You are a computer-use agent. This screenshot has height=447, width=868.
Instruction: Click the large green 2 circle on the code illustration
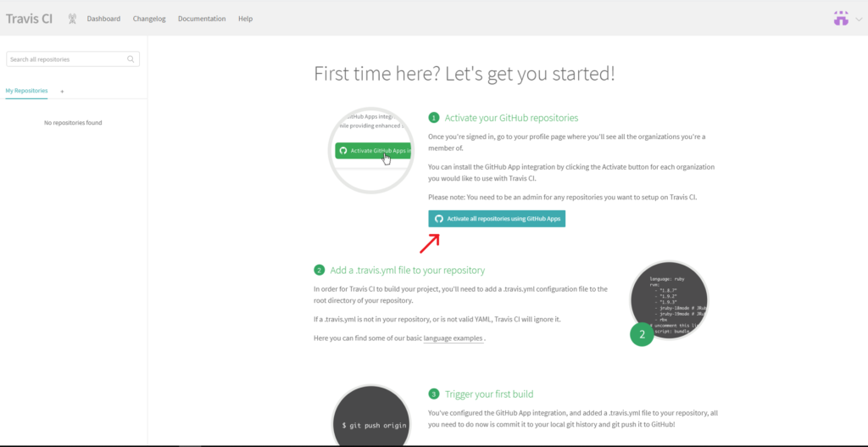pyautogui.click(x=642, y=334)
